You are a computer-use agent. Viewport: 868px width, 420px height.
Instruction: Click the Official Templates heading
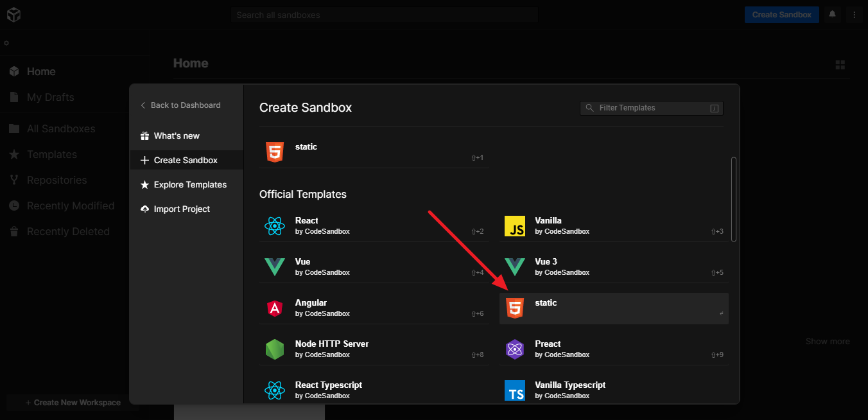pyautogui.click(x=303, y=194)
